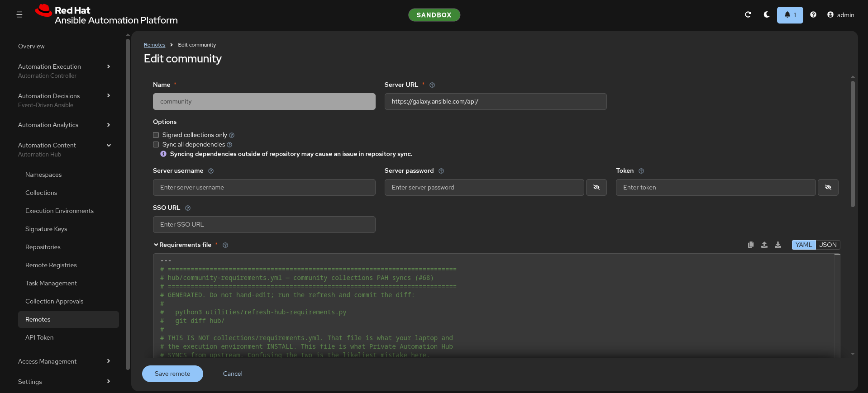868x393 pixels.
Task: Focus the Token field
Action: click(x=715, y=187)
